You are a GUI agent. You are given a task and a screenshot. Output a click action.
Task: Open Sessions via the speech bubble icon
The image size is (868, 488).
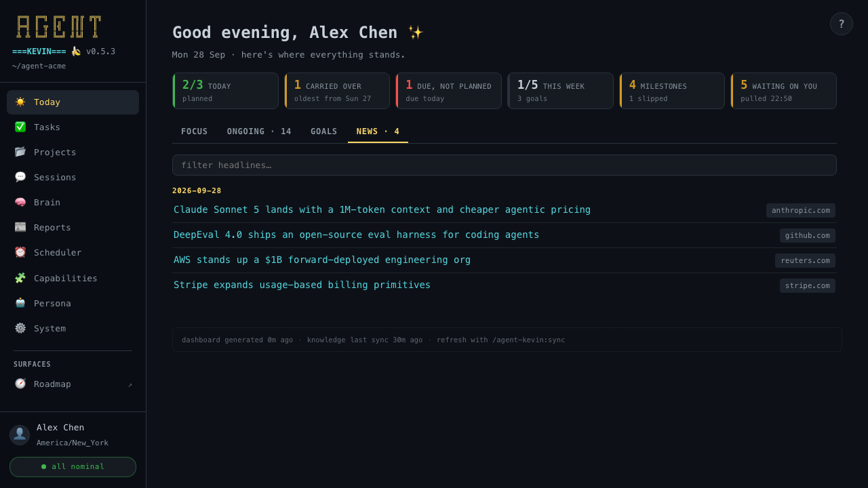point(20,177)
